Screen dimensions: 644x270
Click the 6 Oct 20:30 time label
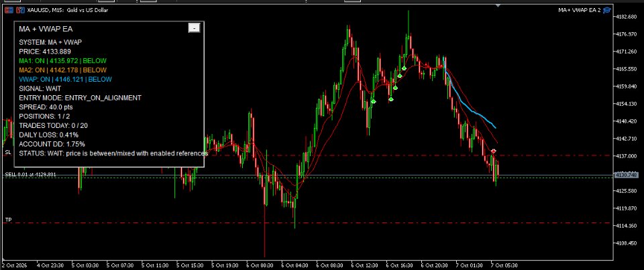(435, 265)
